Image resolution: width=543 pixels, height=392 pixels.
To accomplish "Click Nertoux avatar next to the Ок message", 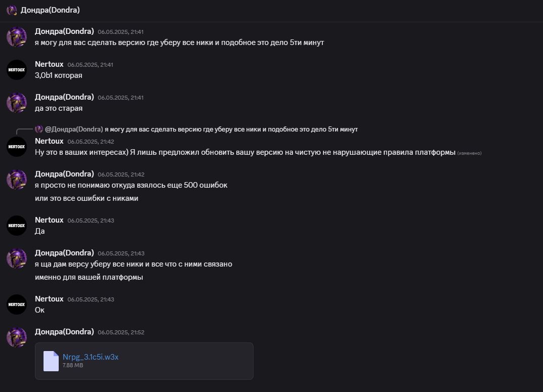I will (17, 304).
